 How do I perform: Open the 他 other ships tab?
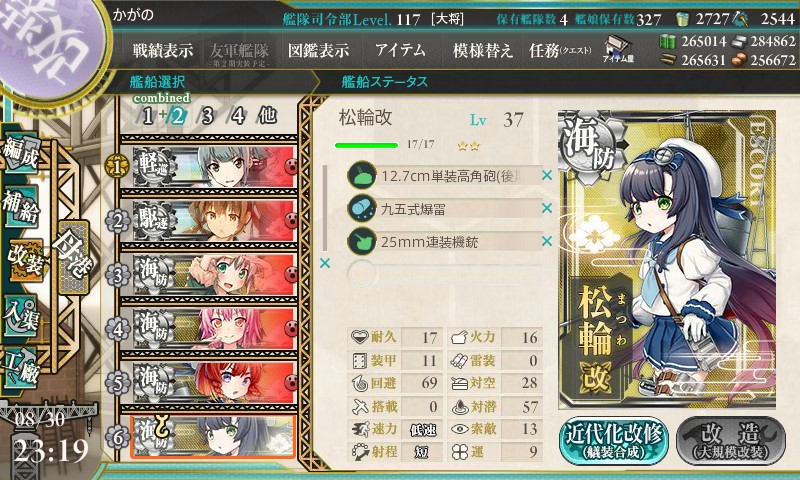tap(267, 116)
